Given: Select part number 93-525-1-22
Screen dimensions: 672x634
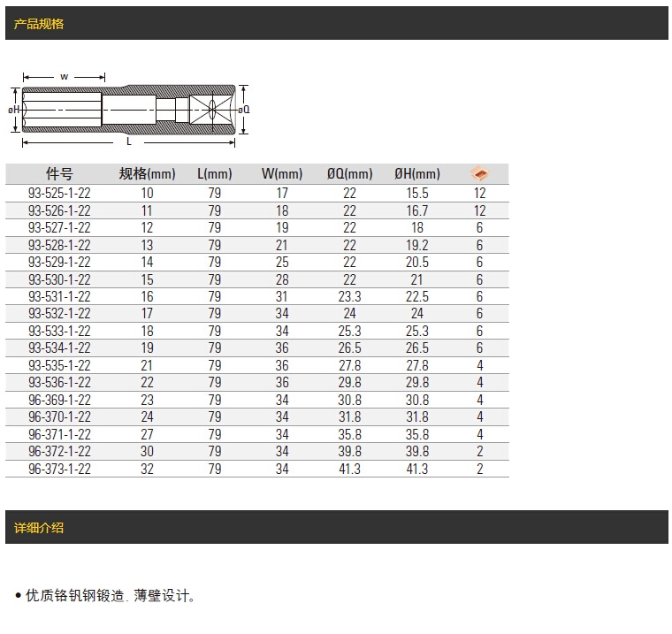Looking at the screenshot, I should point(59,194).
